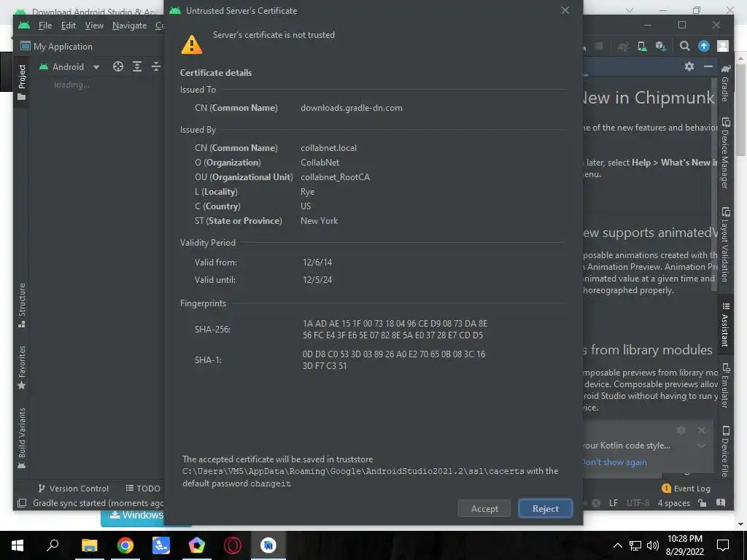Open the Navigate menu
Image resolution: width=747 pixels, height=560 pixels.
point(129,26)
